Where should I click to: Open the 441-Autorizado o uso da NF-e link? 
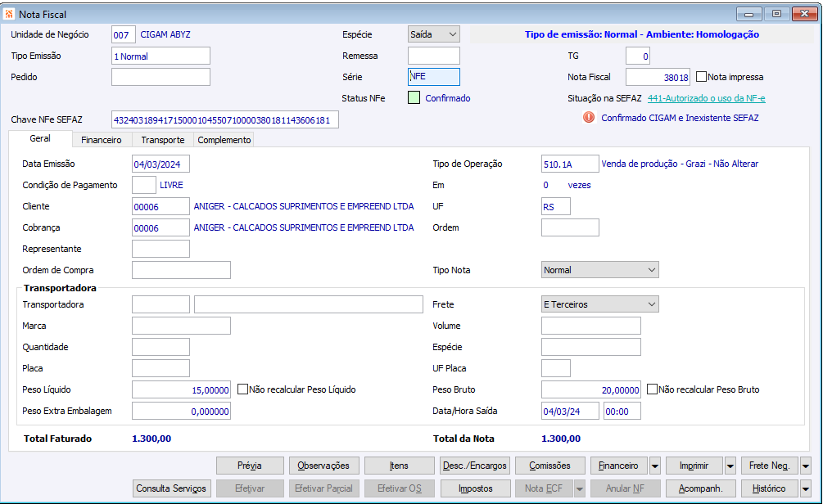706,98
